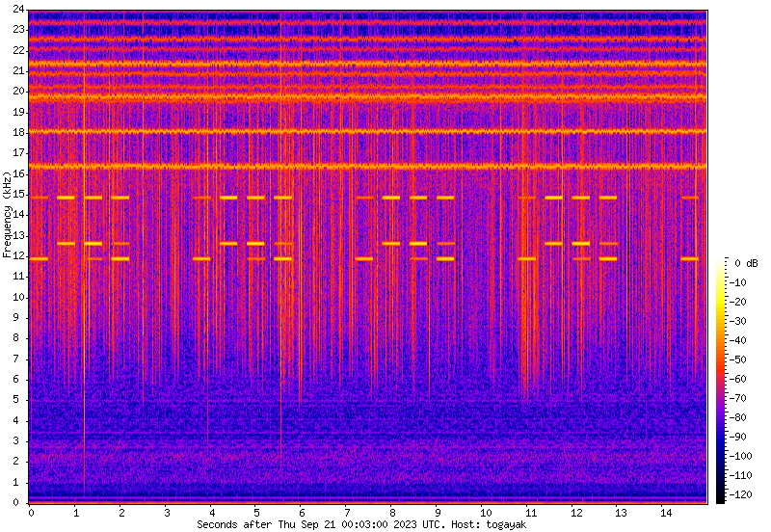Click the 0 seconds time axis label
771x532 pixels.
tap(31, 514)
